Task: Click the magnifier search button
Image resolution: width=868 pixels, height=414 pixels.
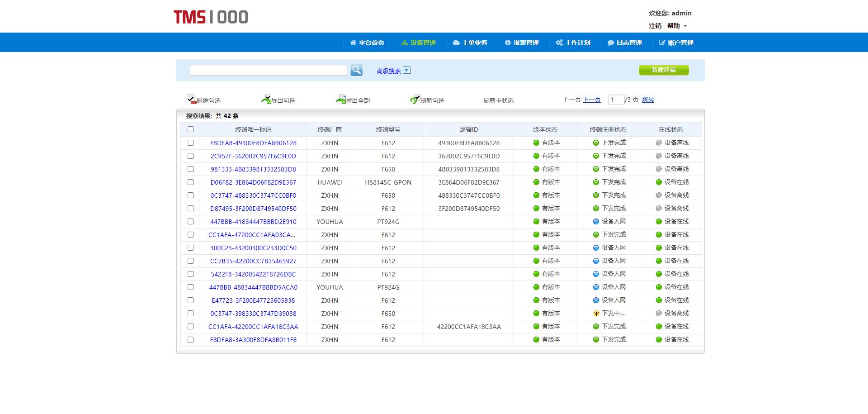Action: (356, 70)
